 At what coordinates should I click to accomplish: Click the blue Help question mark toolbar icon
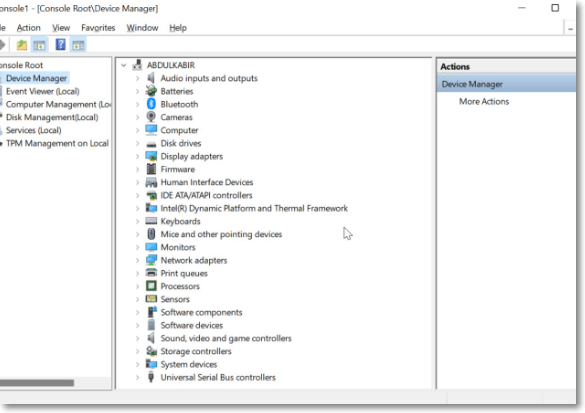coord(60,45)
